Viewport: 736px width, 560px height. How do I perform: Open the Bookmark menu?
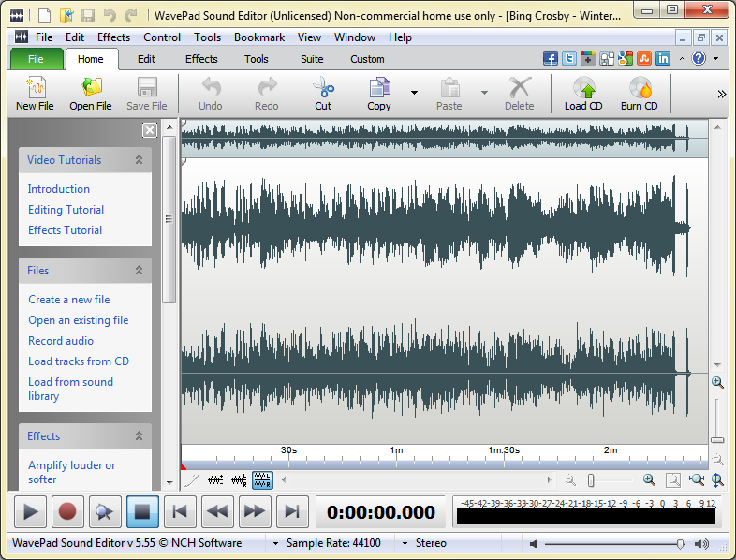pyautogui.click(x=259, y=37)
